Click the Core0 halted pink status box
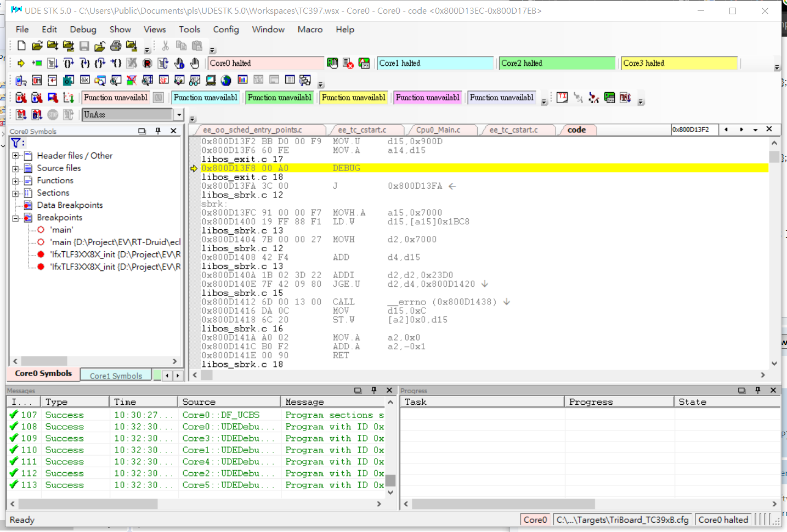 [x=266, y=63]
